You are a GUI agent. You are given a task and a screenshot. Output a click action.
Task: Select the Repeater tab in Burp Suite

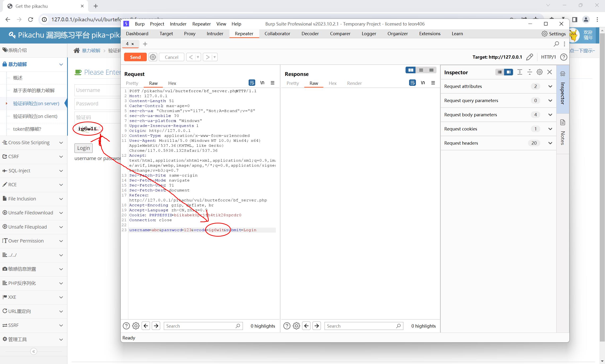244,33
